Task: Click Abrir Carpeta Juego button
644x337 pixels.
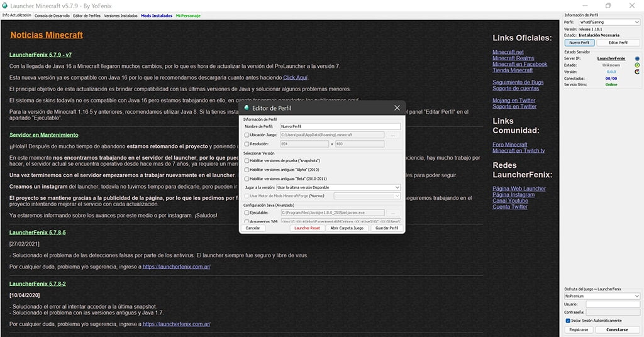Action: [347, 228]
